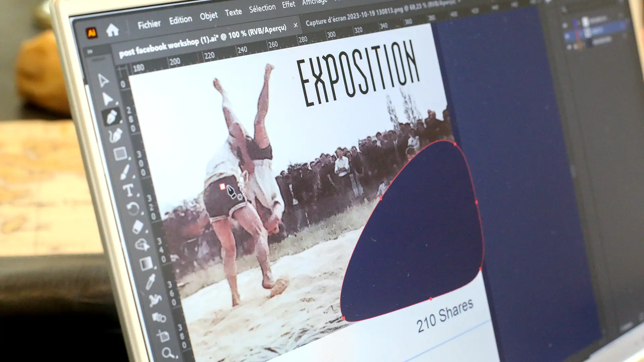Select the Eraser tool
Viewport: 644px width, 362px height.
click(x=138, y=227)
